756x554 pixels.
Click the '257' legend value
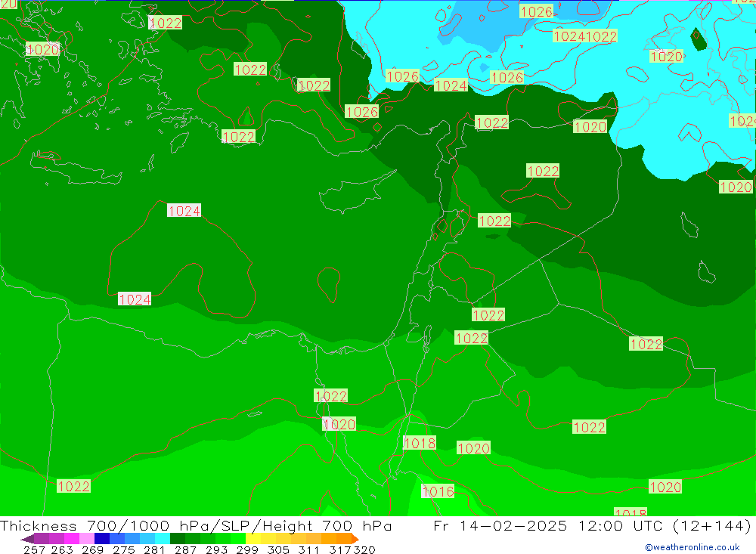[34, 549]
